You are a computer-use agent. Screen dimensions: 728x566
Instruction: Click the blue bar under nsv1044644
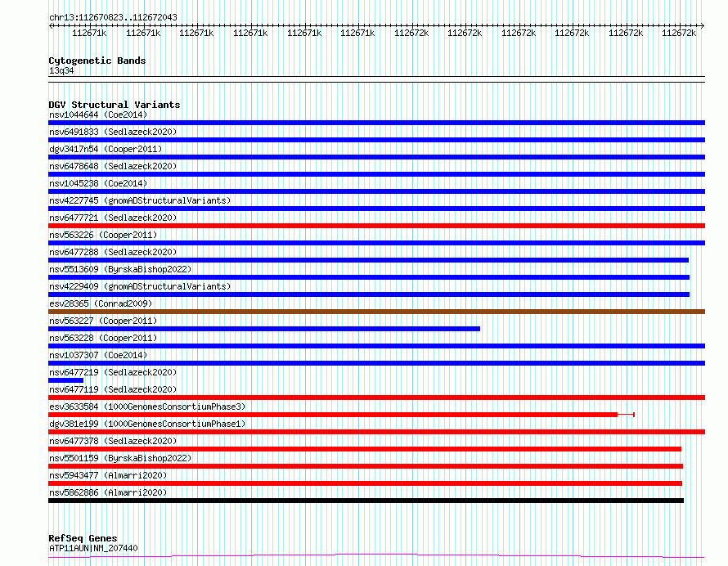tap(376, 123)
